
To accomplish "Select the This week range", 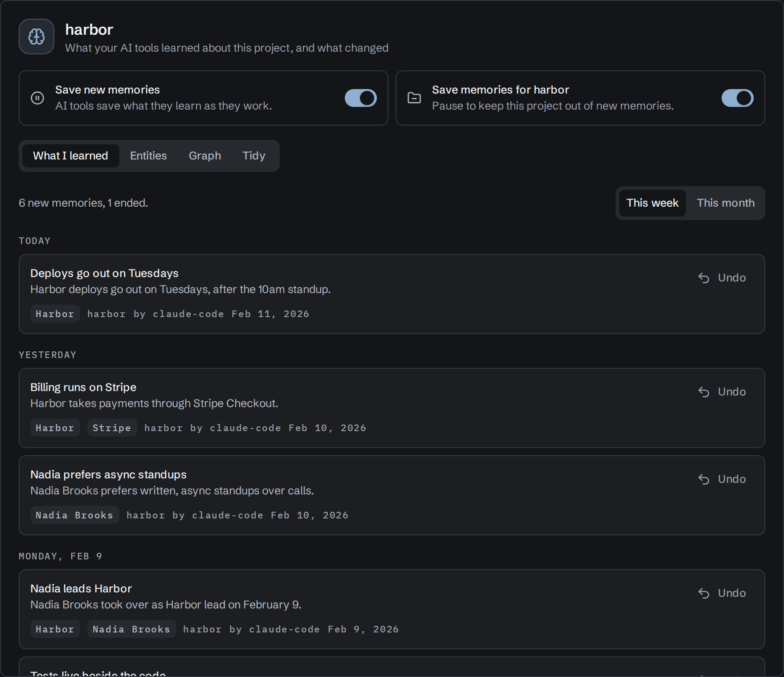I will (653, 203).
